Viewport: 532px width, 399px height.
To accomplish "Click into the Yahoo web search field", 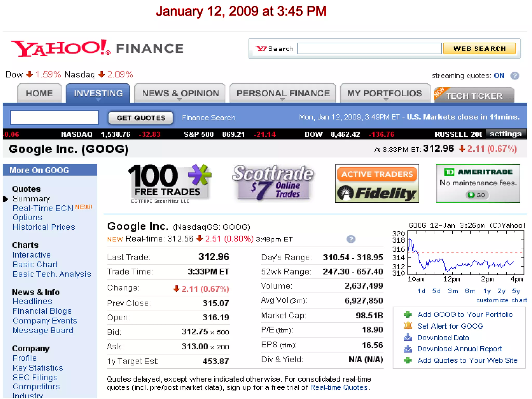I will (x=369, y=49).
